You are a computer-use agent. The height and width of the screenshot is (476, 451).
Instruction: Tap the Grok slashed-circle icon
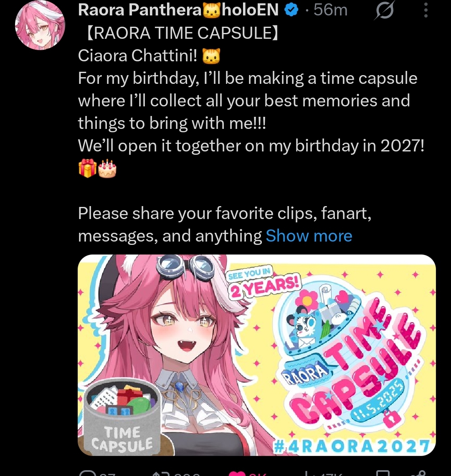coord(385,10)
